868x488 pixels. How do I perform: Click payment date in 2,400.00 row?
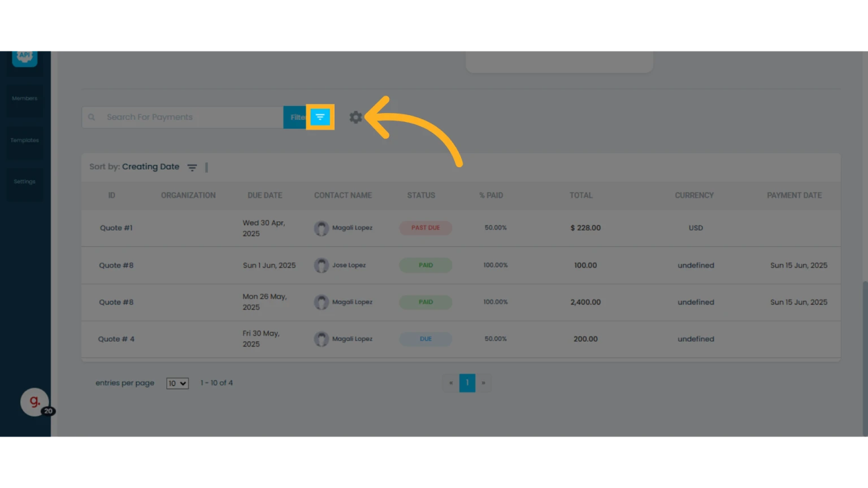click(x=798, y=302)
